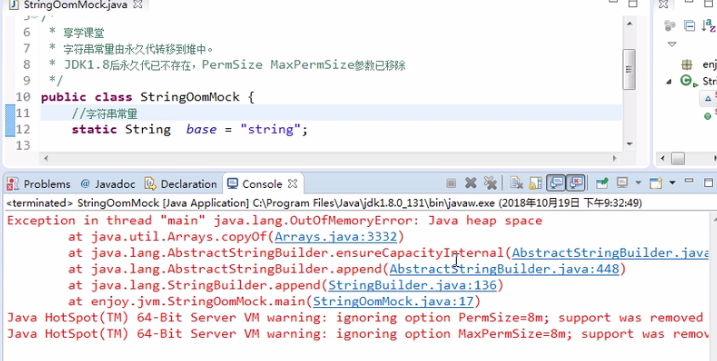Pin the current console

pyautogui.click(x=602, y=183)
